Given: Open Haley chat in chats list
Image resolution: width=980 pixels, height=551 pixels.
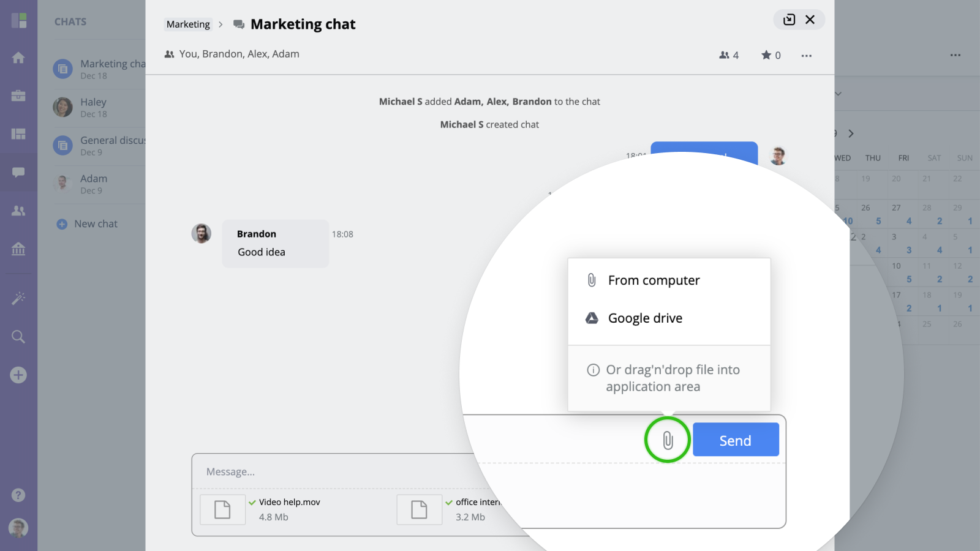Looking at the screenshot, I should [x=99, y=107].
